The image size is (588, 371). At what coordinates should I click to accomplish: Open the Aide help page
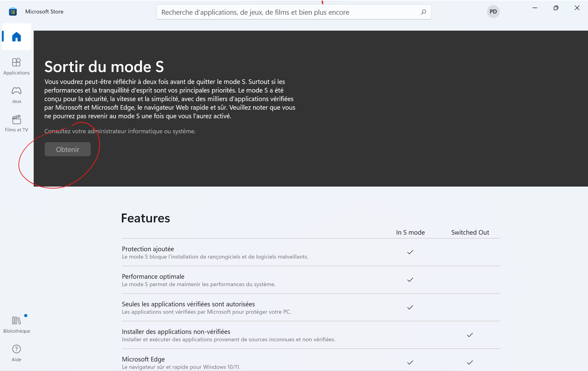point(17,353)
